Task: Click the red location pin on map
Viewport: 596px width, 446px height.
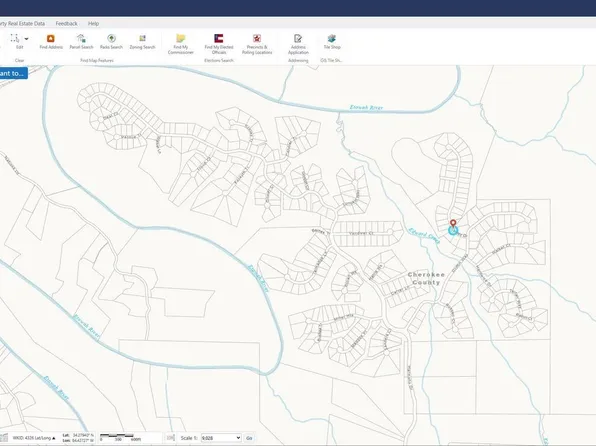Action: coord(453,223)
